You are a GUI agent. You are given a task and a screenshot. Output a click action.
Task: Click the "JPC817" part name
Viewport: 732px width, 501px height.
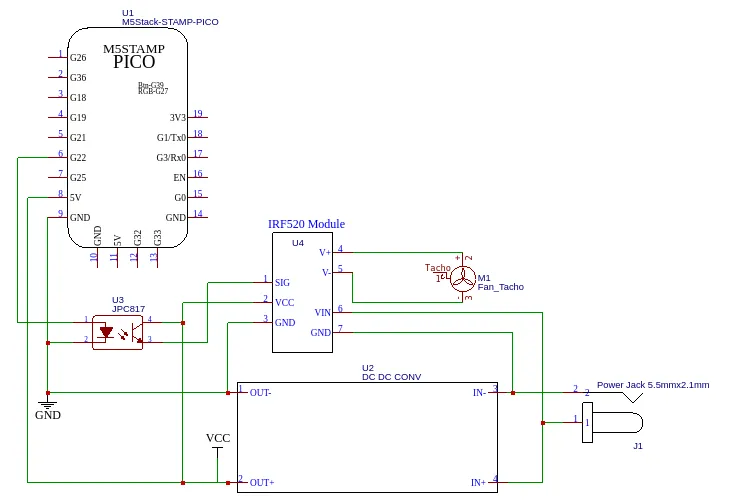coord(128,309)
